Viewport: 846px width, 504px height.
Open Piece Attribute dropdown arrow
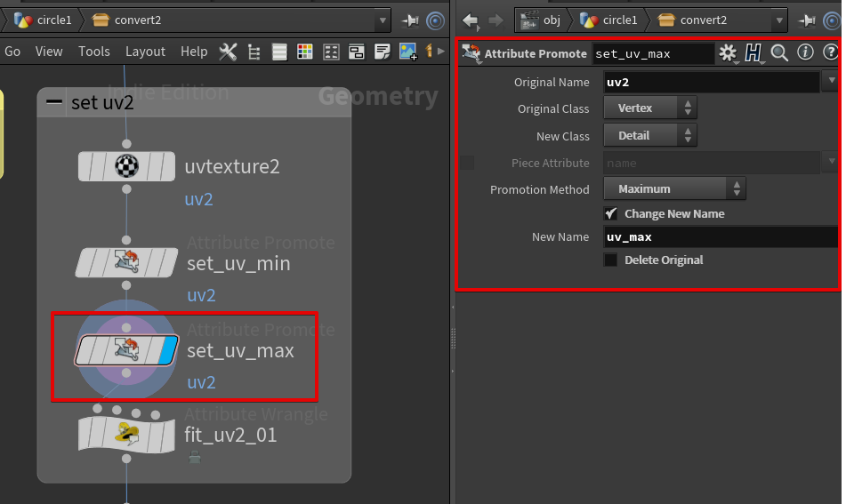pos(832,161)
